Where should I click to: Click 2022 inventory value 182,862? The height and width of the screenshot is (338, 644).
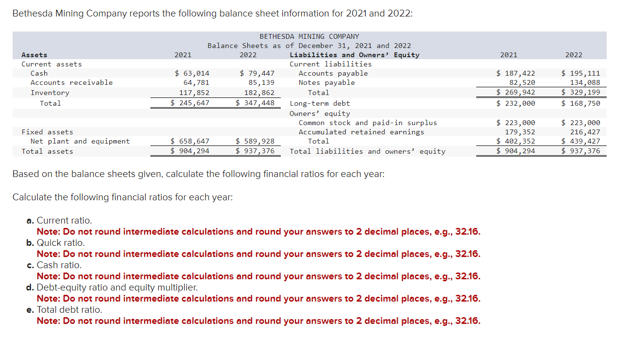[259, 93]
